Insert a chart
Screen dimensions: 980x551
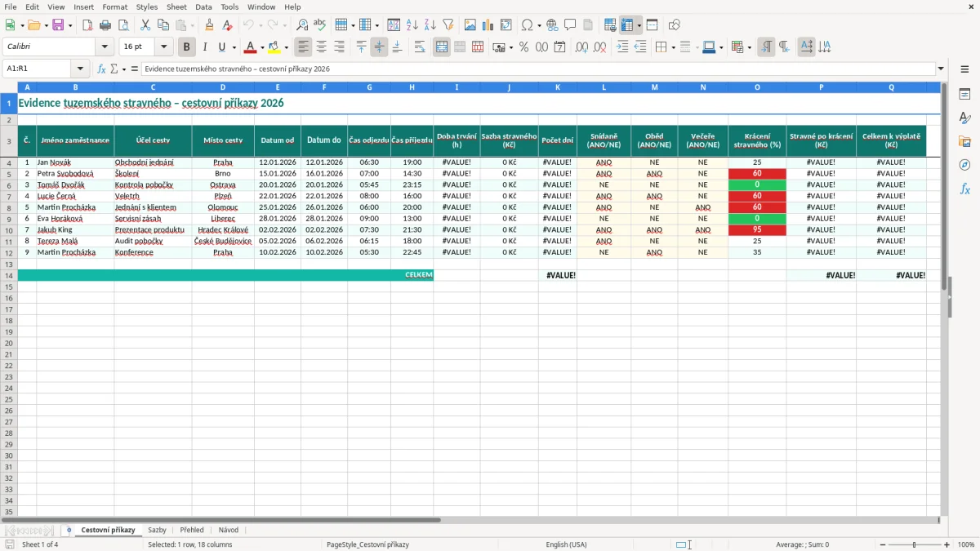[488, 25]
